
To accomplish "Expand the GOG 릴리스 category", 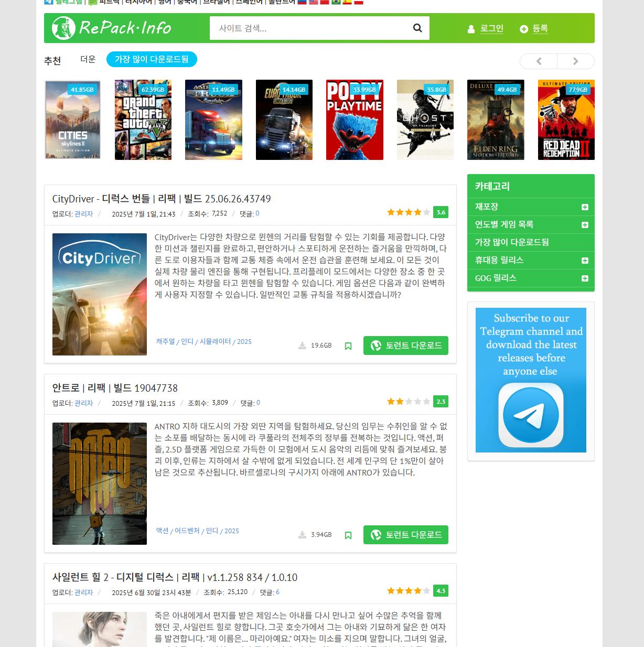I will [x=585, y=278].
